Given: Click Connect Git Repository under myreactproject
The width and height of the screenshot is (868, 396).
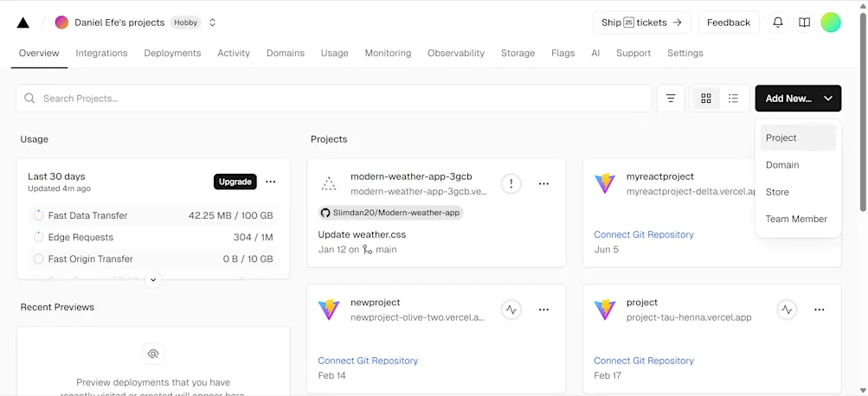Looking at the screenshot, I should (643, 234).
